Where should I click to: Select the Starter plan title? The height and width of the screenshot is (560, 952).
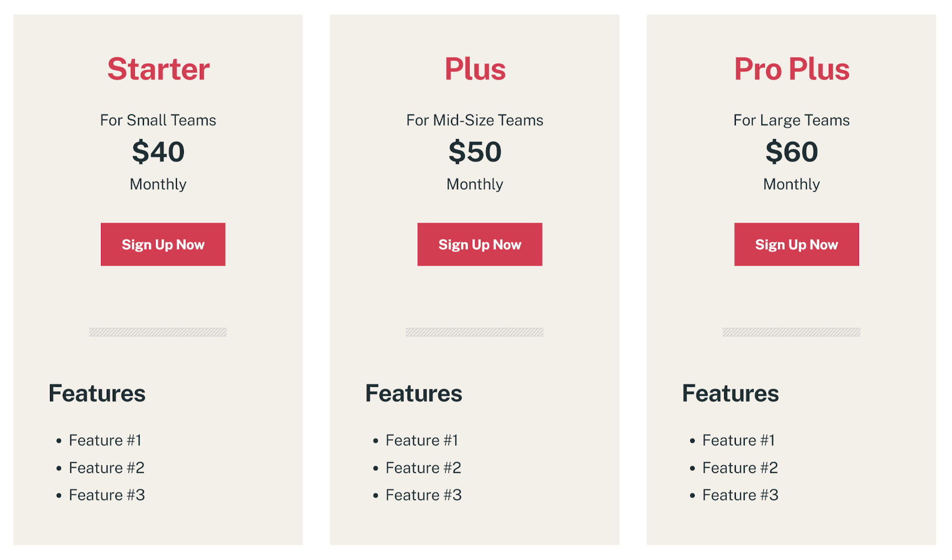158,68
